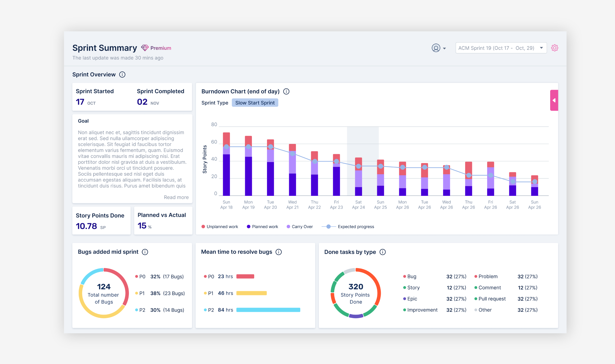Show Burndown Chart info tooltip icon
Viewport: 615px width, 364px height.
[286, 91]
